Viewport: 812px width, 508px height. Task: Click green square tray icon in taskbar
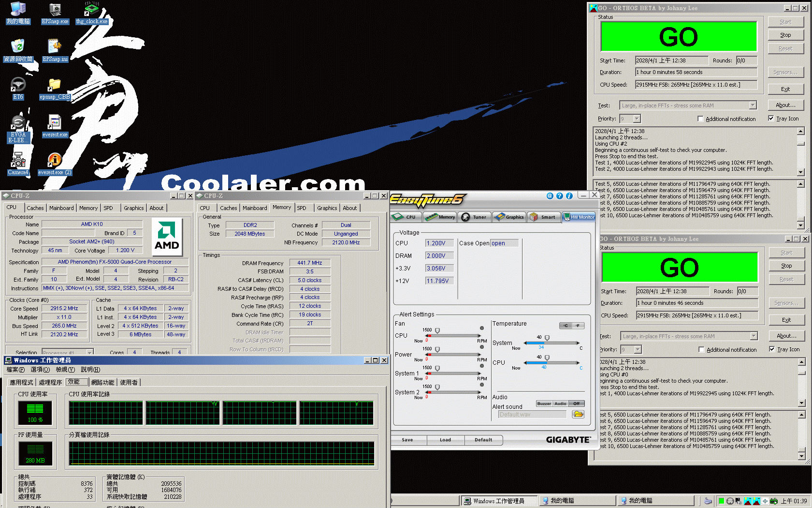click(x=721, y=501)
